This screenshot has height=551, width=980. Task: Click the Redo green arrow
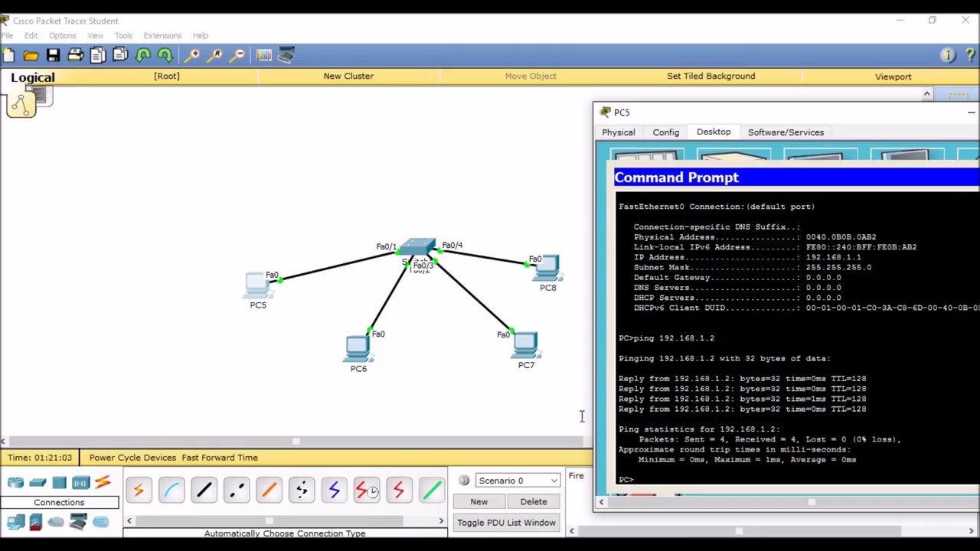pos(165,55)
